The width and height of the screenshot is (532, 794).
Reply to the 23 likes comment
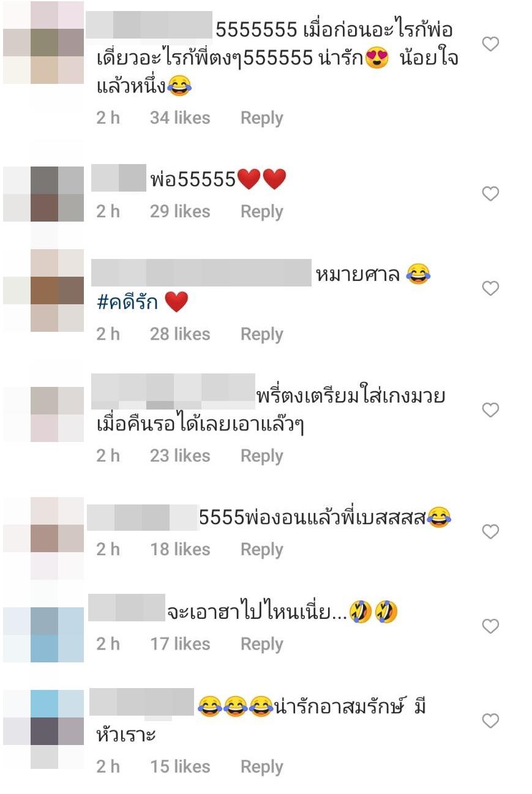(261, 456)
